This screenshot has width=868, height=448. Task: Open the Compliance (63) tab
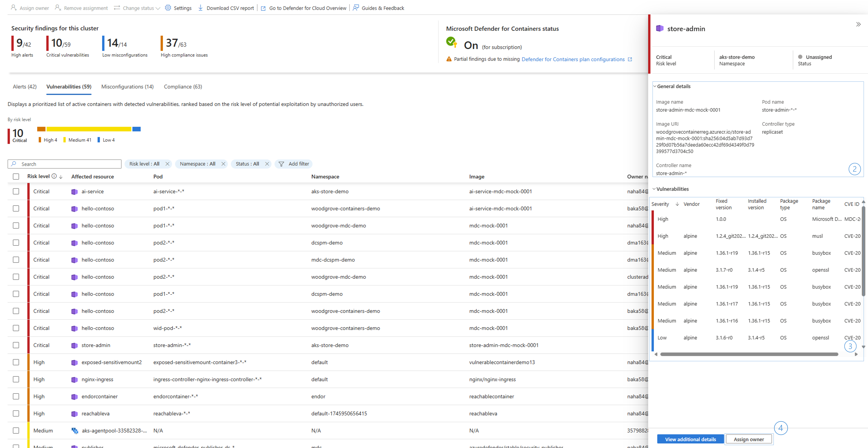pos(183,87)
